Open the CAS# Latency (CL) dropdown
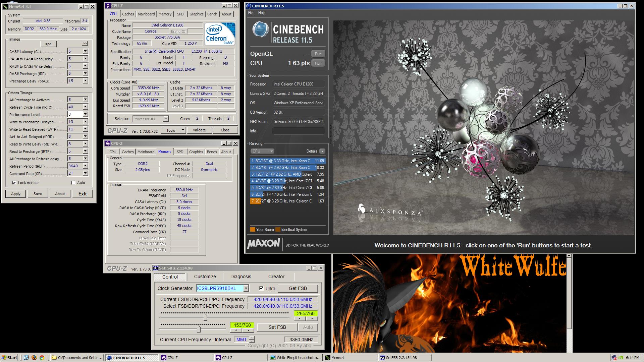 pyautogui.click(x=85, y=51)
